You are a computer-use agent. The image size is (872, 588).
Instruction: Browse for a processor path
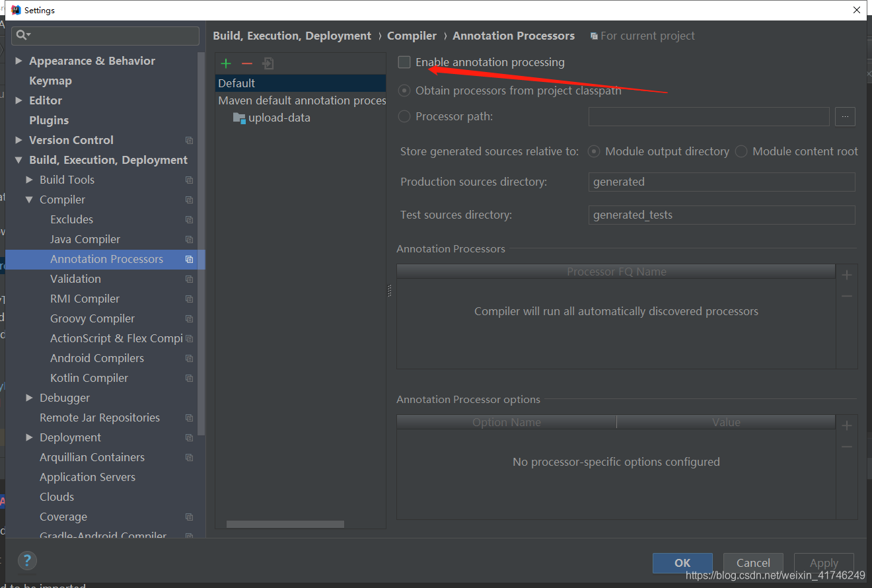[x=845, y=116]
